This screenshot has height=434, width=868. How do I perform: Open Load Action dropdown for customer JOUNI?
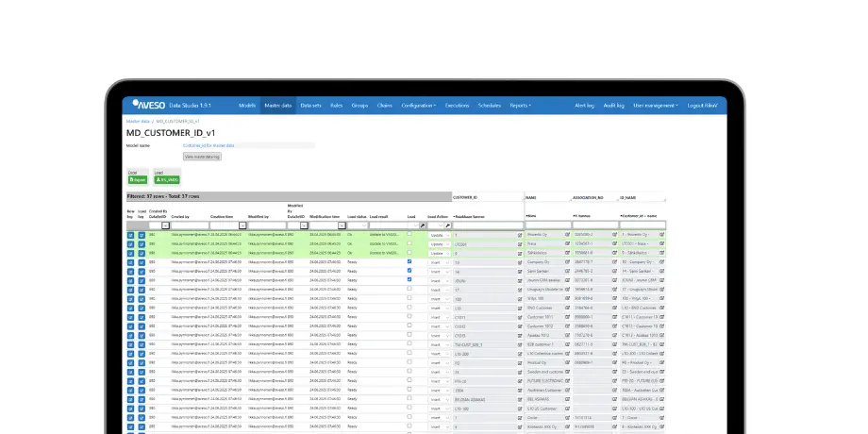pos(440,280)
